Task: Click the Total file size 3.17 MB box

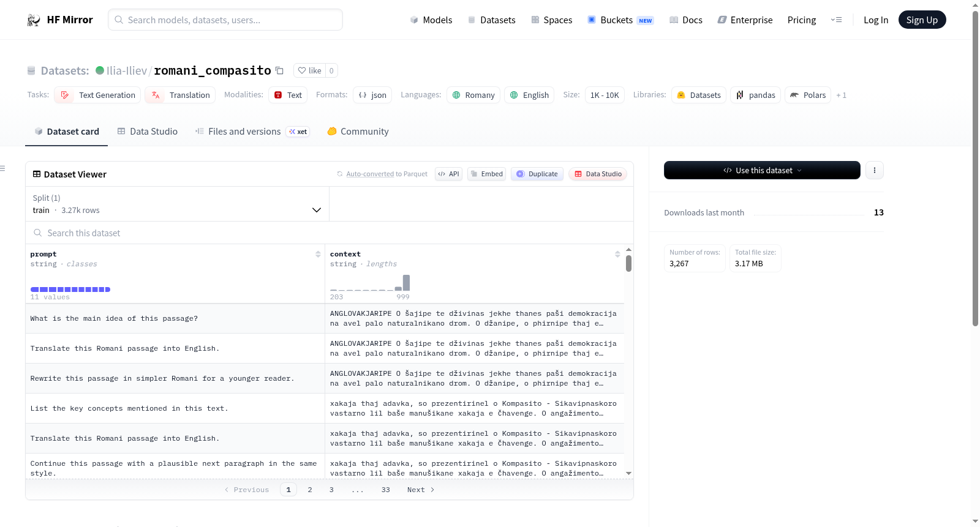Action: point(755,258)
